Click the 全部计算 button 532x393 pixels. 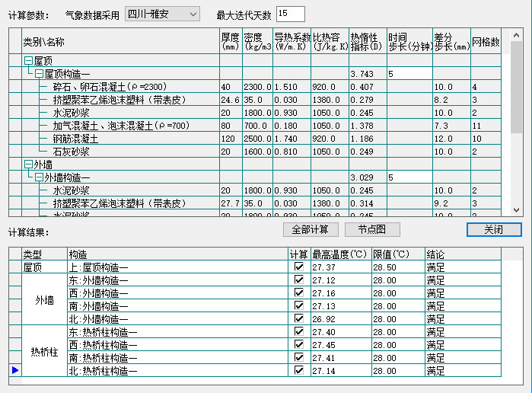point(309,229)
